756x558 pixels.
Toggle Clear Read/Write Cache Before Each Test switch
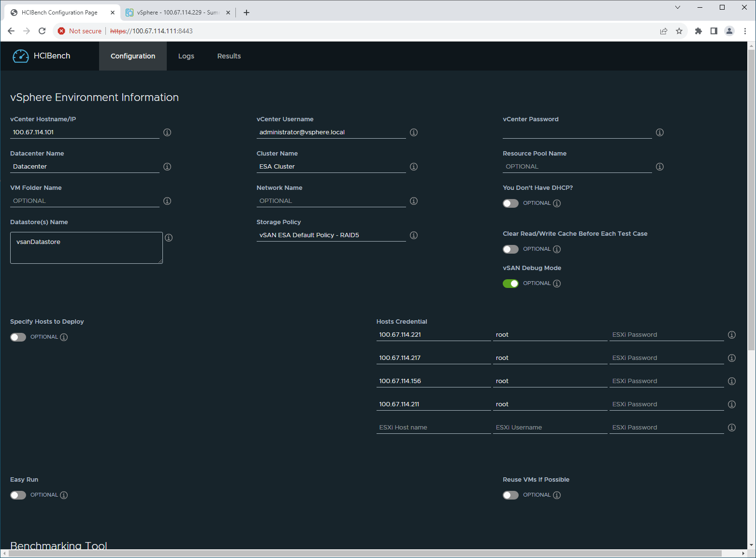510,249
